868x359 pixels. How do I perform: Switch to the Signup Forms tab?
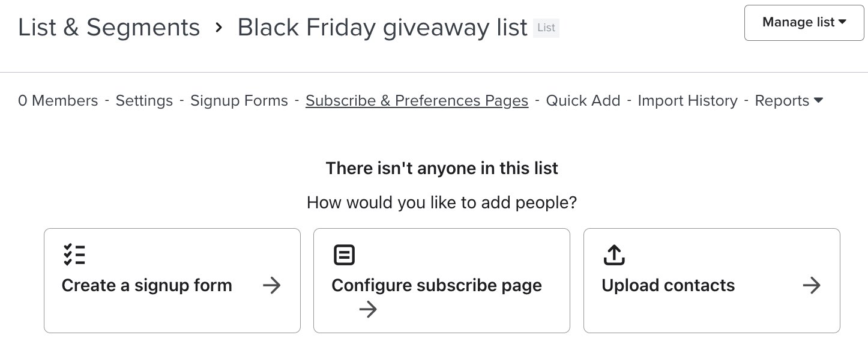pos(239,101)
